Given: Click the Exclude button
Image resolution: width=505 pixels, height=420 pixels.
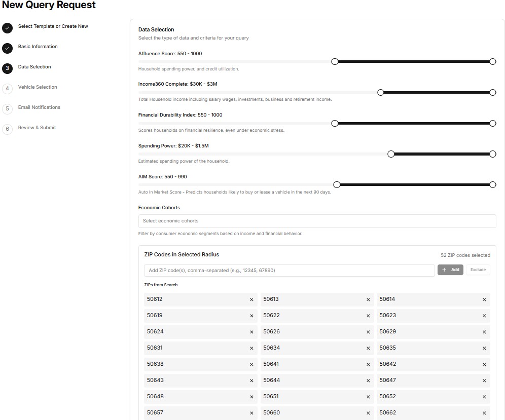Looking at the screenshot, I should [478, 270].
